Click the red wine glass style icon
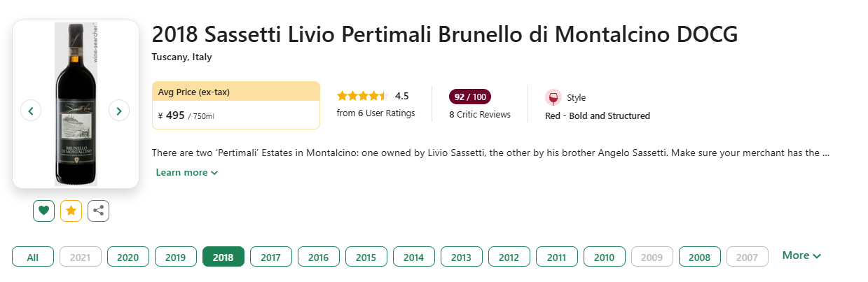Image resolution: width=868 pixels, height=282 pixels. 553,98
